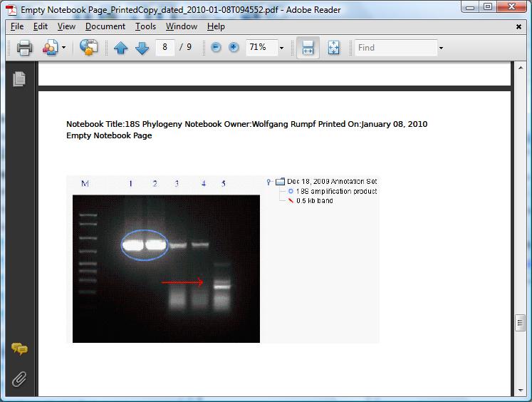Click the gel electrophoresis image
The height and width of the screenshot is (402, 532).
coord(166,269)
